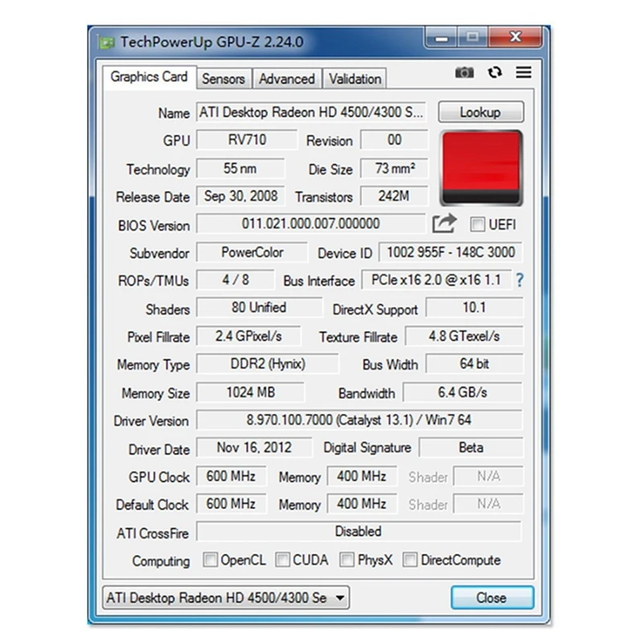644x644 pixels.
Task: Switch to the Advanced tab
Action: click(x=287, y=78)
